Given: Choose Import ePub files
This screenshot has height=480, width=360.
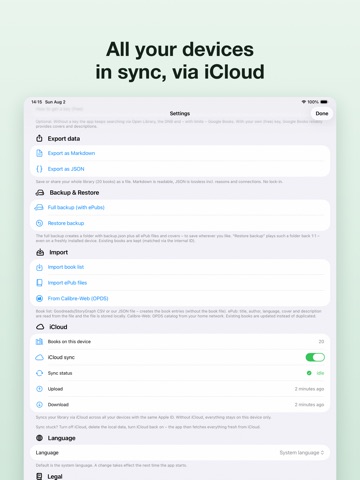Looking at the screenshot, I should [x=67, y=283].
